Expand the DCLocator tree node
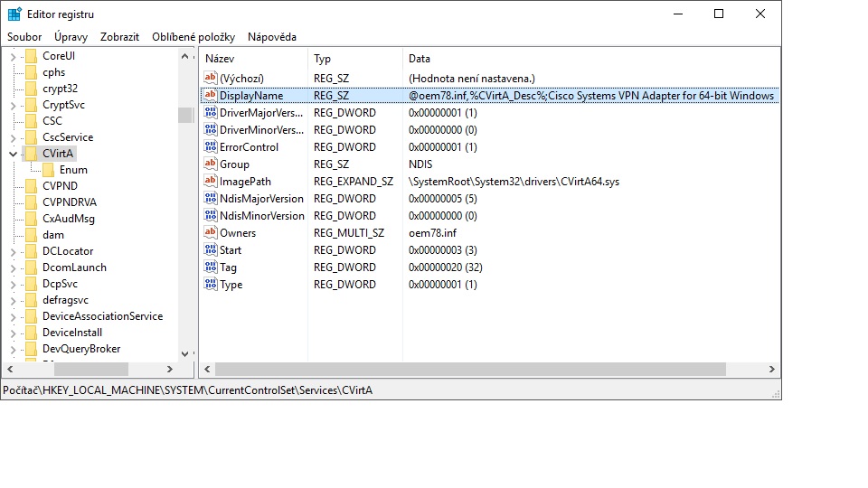 (x=13, y=252)
